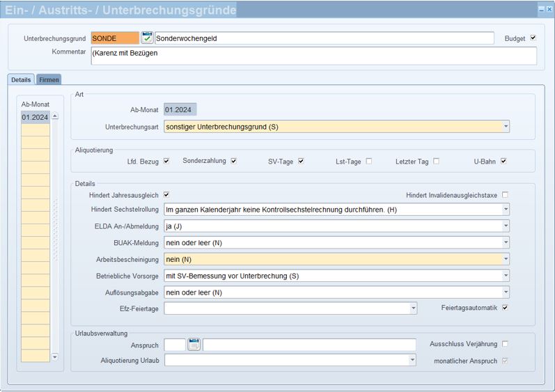The height and width of the screenshot is (392, 555).
Task: Select the Details tab
Action: [x=21, y=80]
